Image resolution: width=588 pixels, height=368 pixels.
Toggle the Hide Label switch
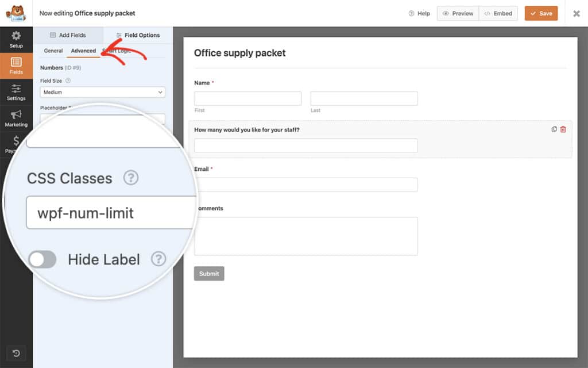(x=42, y=259)
